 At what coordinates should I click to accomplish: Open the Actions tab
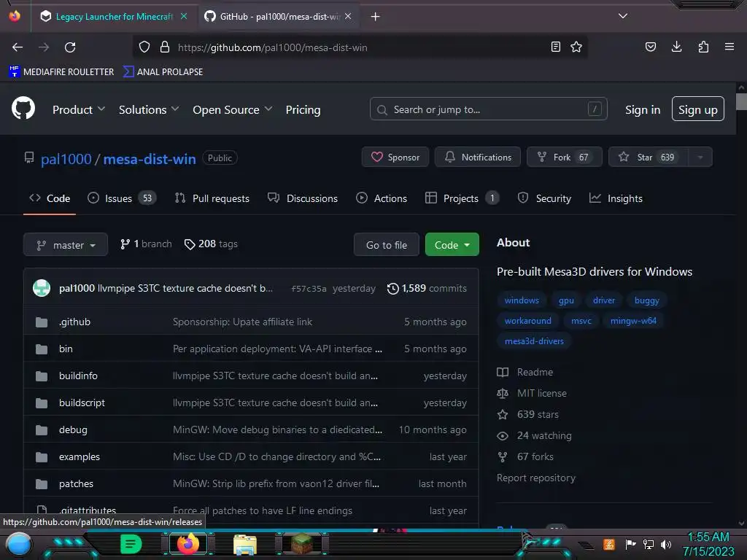[381, 198]
